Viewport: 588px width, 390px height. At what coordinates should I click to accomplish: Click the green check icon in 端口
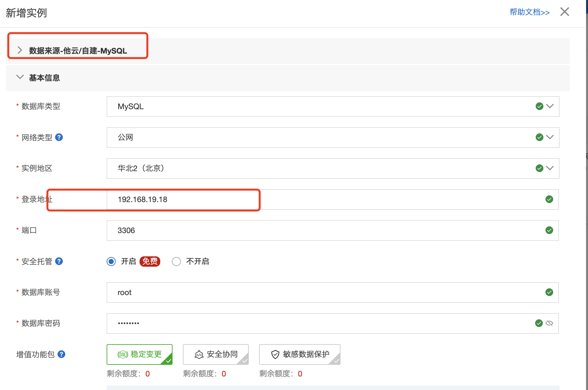549,230
